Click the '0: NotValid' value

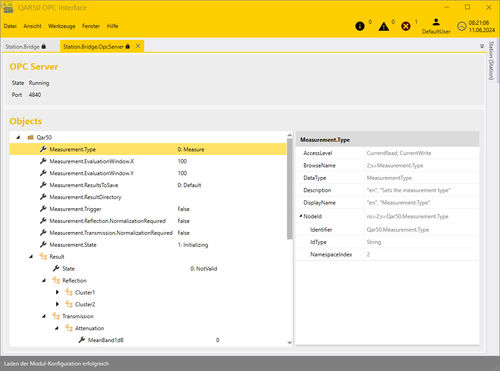pos(204,269)
